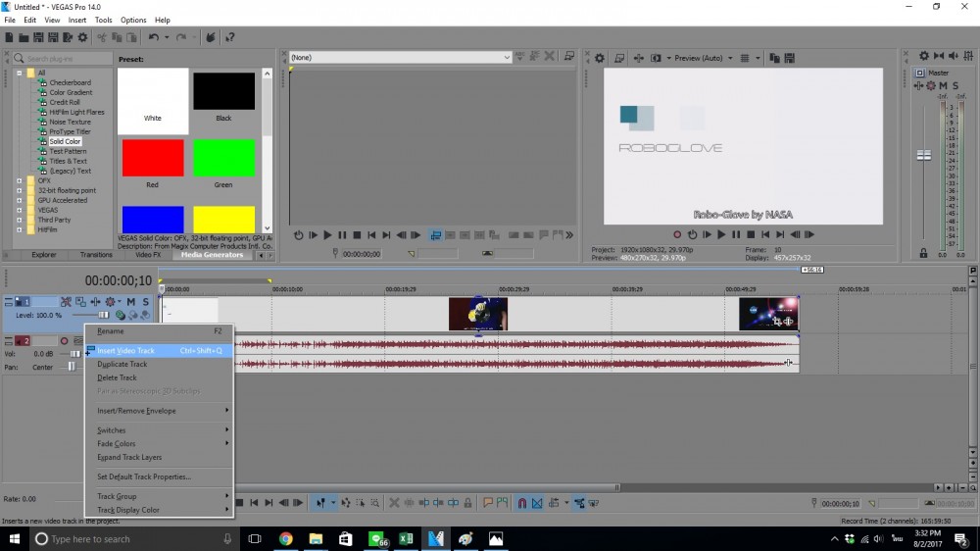Open a project with the folder icon
The height and width of the screenshot is (551, 980).
24,37
